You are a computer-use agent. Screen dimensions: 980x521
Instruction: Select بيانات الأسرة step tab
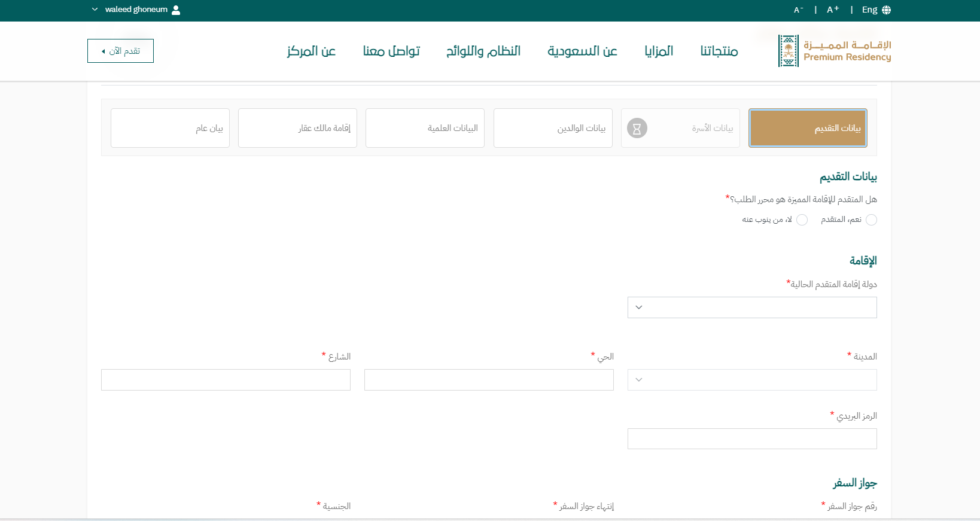[680, 128]
